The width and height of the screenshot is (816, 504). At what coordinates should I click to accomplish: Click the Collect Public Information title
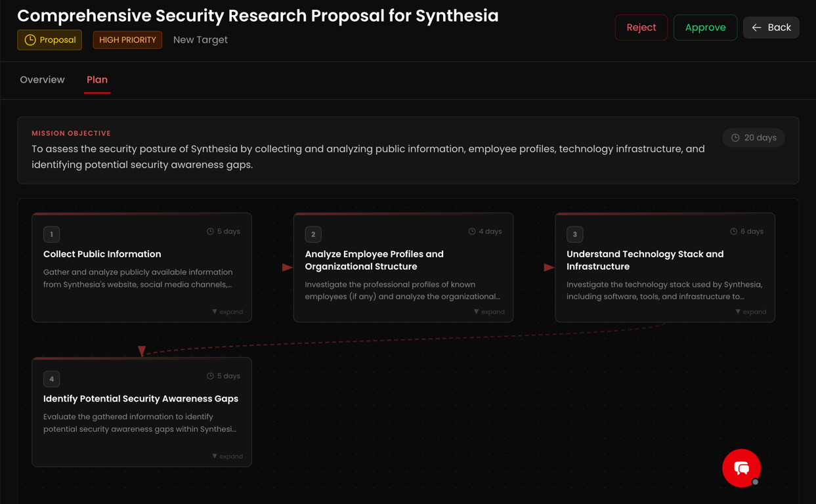tap(102, 254)
